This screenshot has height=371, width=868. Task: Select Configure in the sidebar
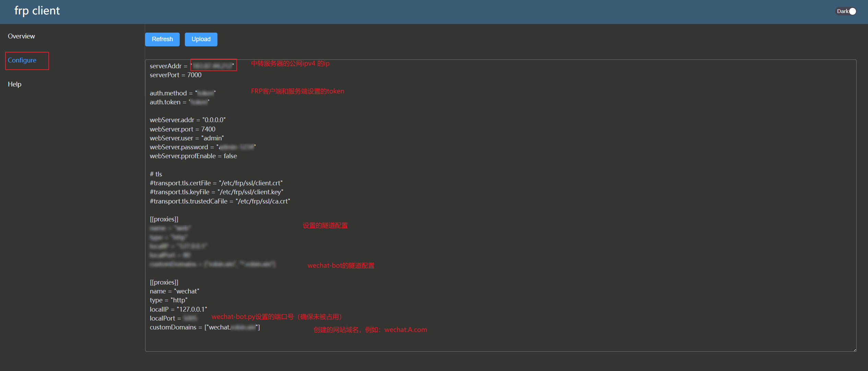point(22,60)
